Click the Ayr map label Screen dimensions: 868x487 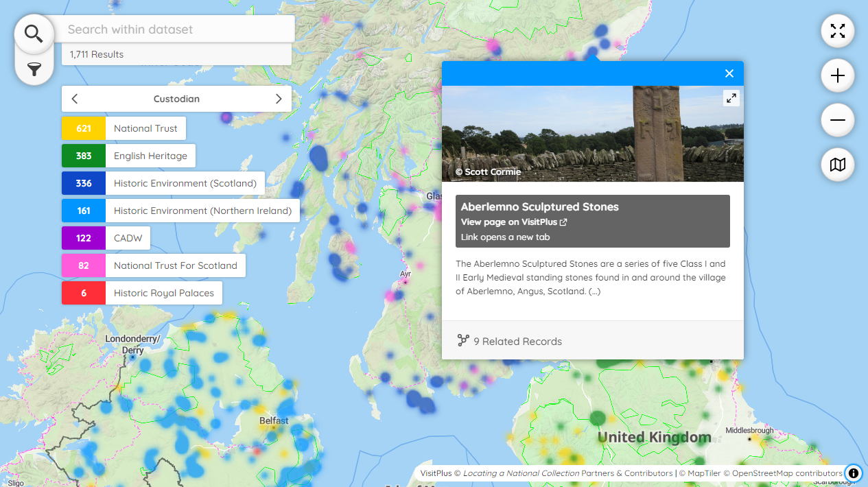click(406, 274)
